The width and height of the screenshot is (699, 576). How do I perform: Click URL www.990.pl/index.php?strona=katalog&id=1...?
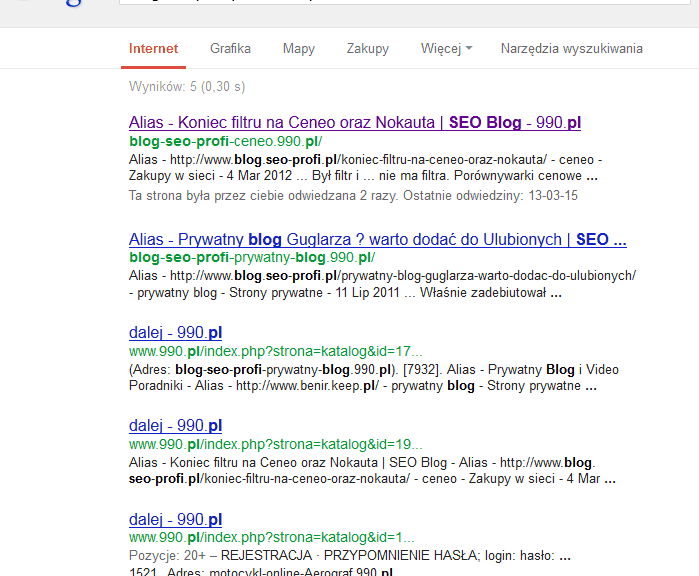coord(271,538)
